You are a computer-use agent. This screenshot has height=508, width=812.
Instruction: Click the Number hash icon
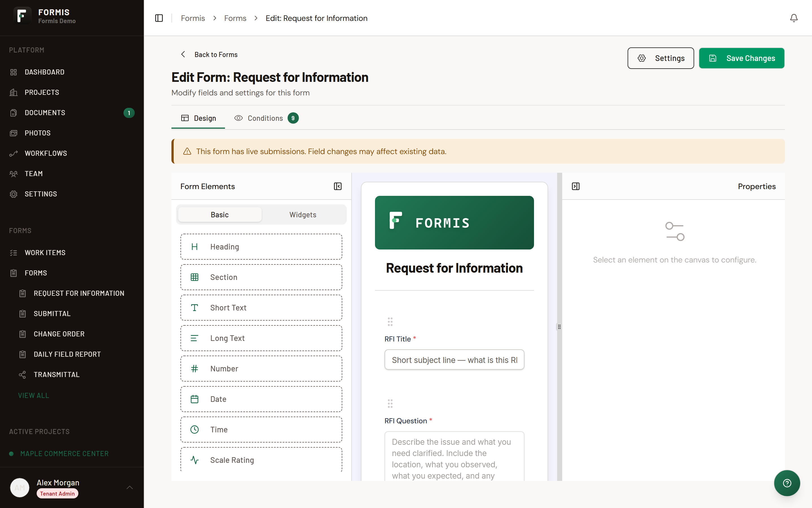pos(195,369)
